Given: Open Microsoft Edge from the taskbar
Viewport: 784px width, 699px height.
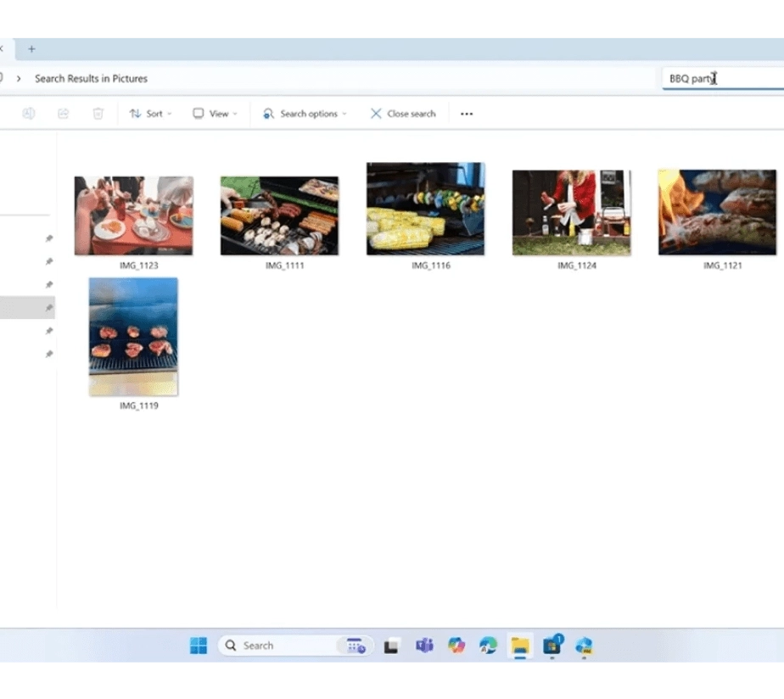Looking at the screenshot, I should pyautogui.click(x=488, y=646).
